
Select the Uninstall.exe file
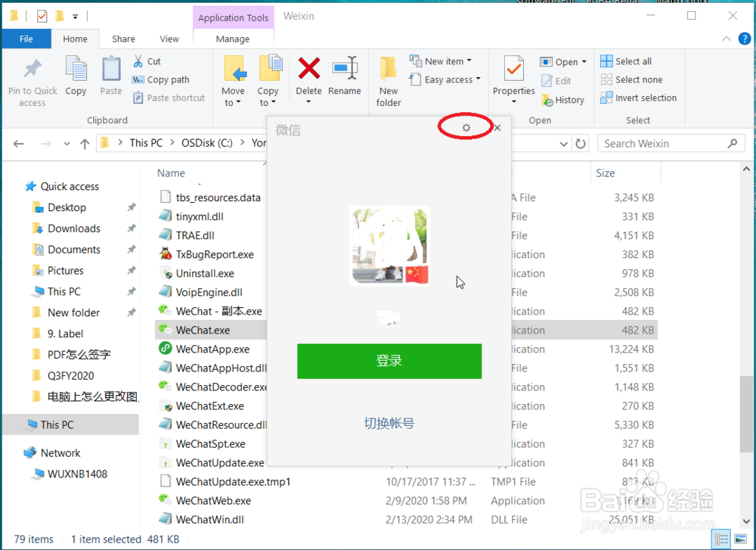pyautogui.click(x=205, y=274)
